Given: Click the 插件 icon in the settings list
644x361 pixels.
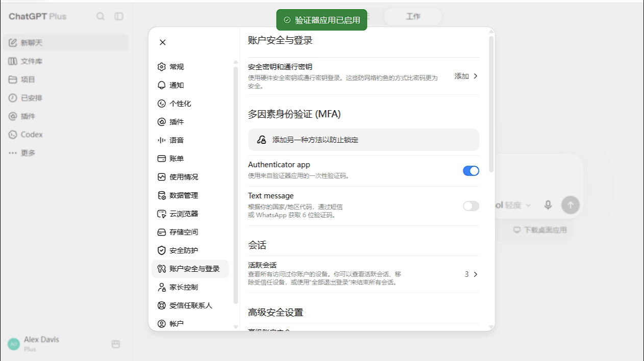Looking at the screenshot, I should tap(162, 122).
